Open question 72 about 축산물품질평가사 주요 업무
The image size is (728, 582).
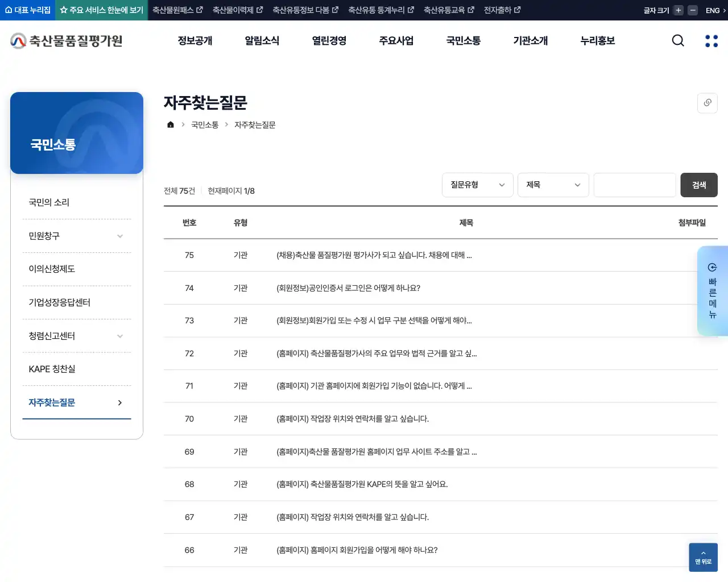[377, 354]
